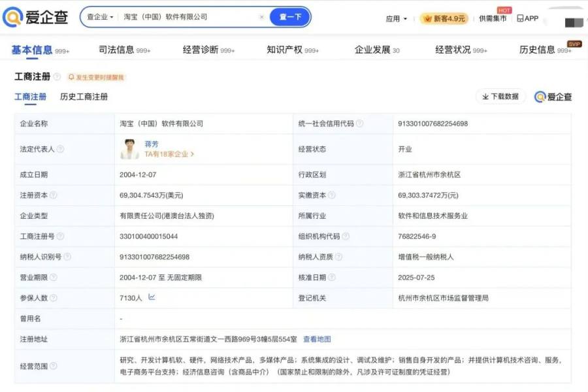
Task: Hit the 查一下 search button
Action: click(x=290, y=17)
